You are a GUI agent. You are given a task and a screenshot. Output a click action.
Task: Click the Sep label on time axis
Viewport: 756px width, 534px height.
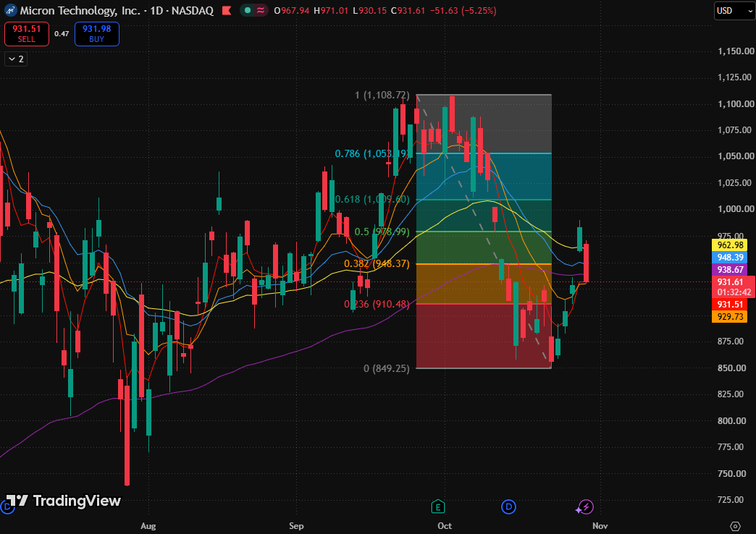[x=296, y=526]
